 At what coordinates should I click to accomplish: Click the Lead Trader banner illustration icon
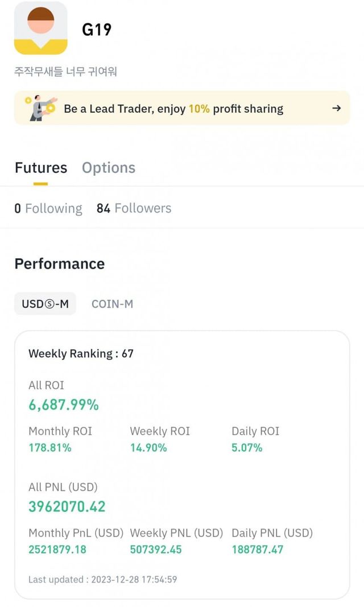[41, 108]
